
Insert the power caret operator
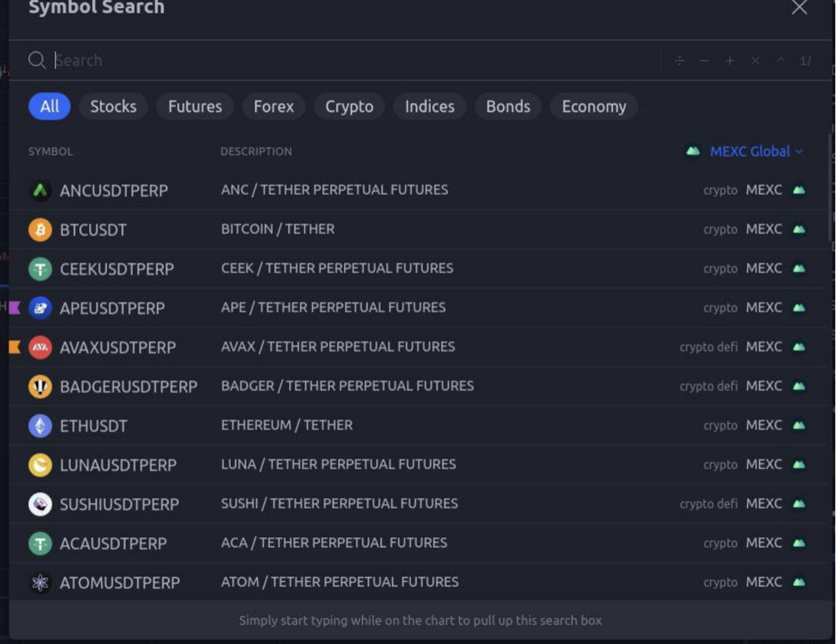click(781, 60)
